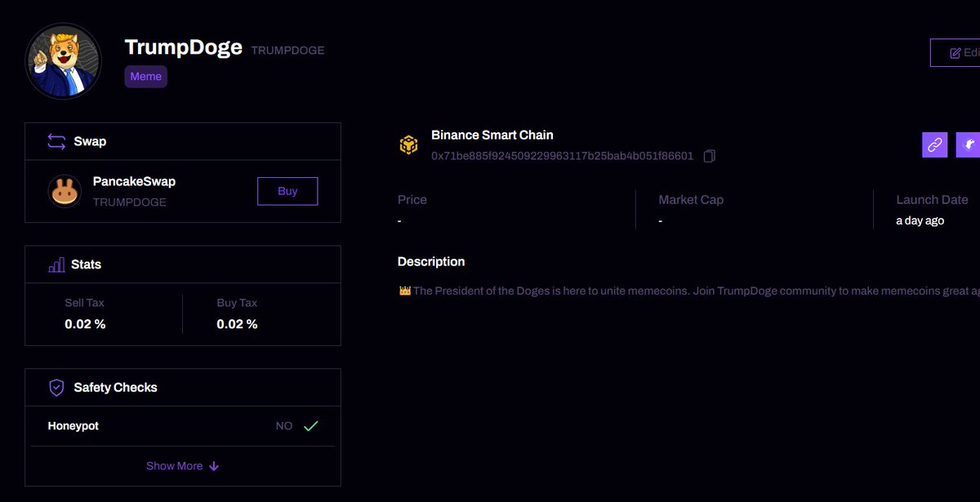Click the Swap arrows icon
The height and width of the screenshot is (502, 980).
56,141
